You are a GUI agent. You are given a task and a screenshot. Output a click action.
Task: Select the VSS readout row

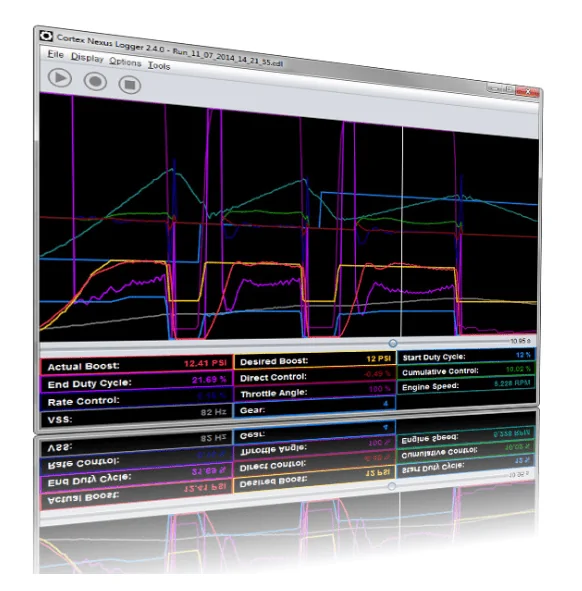136,416
